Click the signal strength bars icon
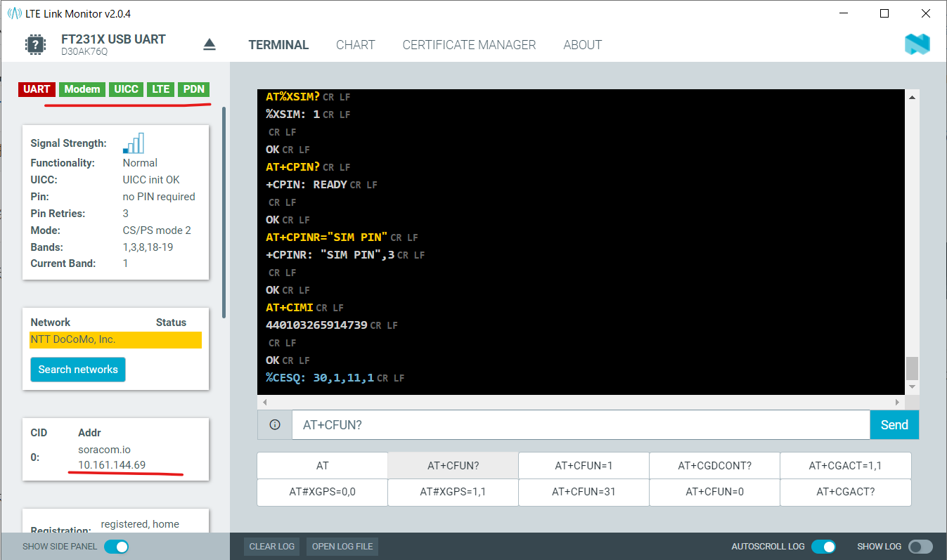Image resolution: width=947 pixels, height=560 pixels. coord(133,143)
